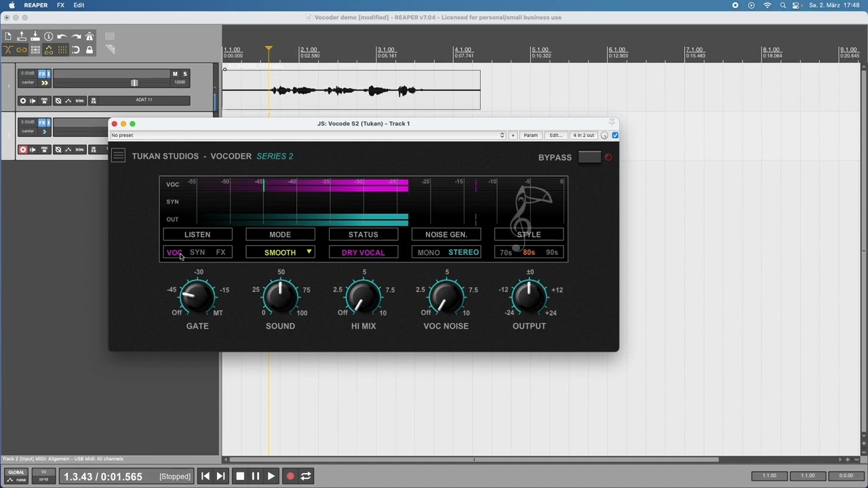Image resolution: width=868 pixels, height=488 pixels.
Task: Disarm recording on track 2
Action: click(23, 150)
